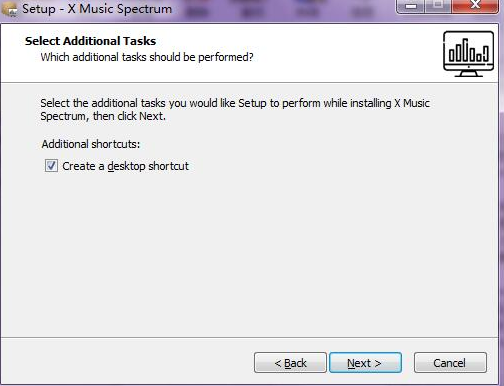Viewport: 504px width, 386px height.
Task: Click the 'Setup - X Music Spectrum' title bar
Action: [97, 9]
